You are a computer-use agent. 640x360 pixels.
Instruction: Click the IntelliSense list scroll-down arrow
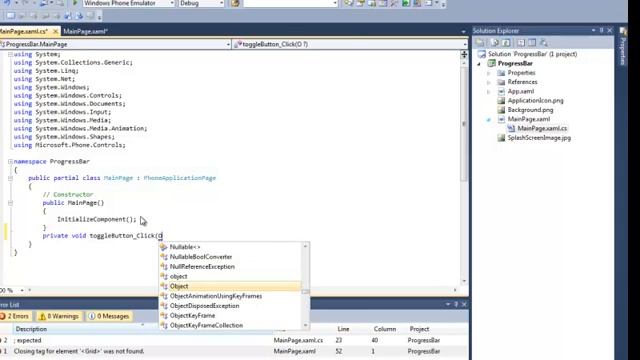point(305,325)
